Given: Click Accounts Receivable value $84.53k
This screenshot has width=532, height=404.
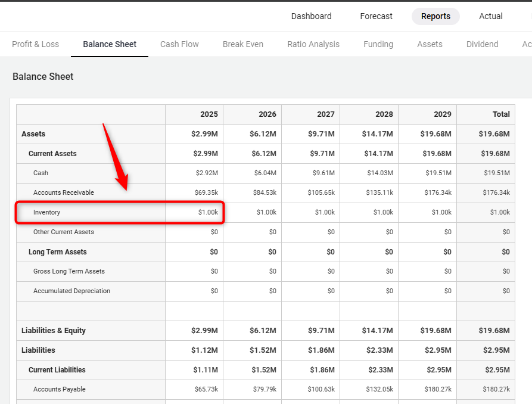Looking at the screenshot, I should pos(265,192).
